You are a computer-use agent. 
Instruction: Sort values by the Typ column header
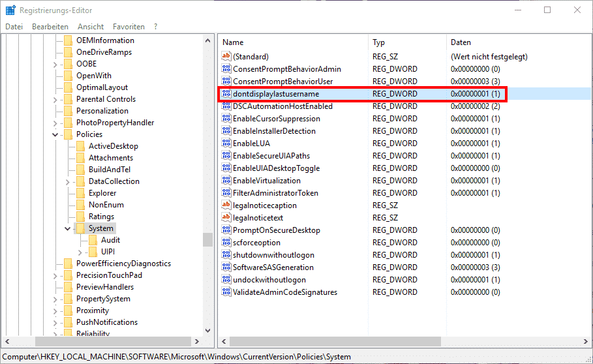click(x=407, y=42)
